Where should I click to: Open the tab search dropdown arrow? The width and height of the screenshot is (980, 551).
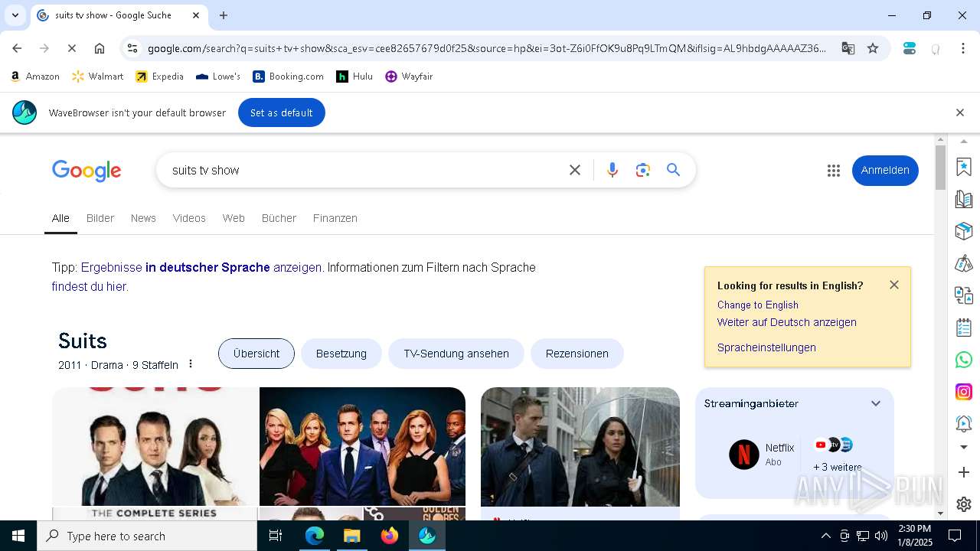tap(15, 15)
